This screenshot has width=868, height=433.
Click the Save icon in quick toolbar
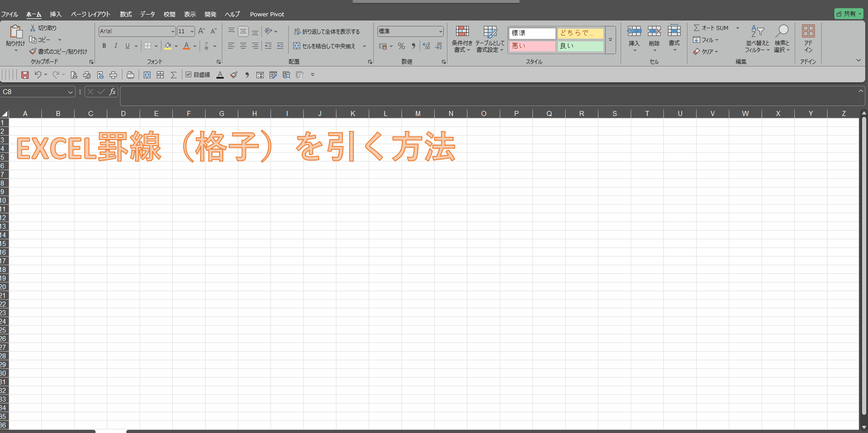[x=25, y=75]
